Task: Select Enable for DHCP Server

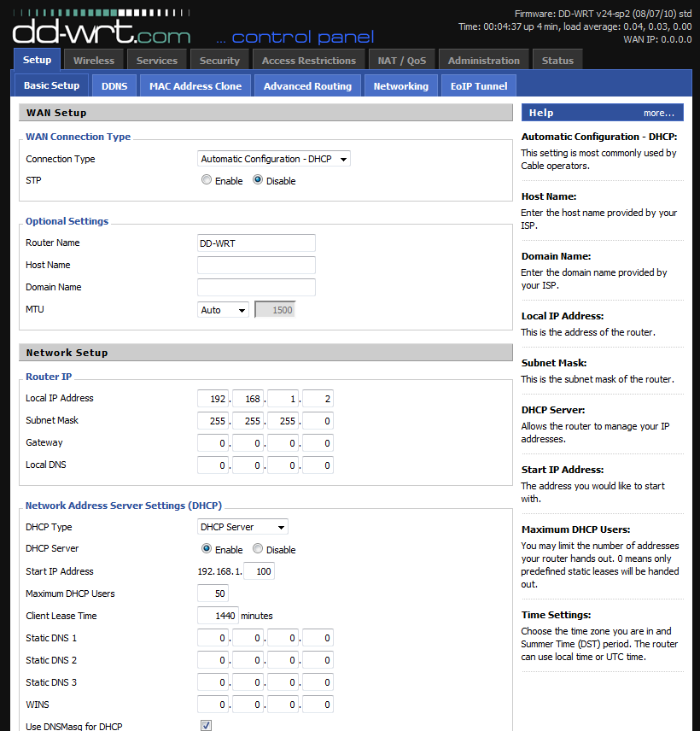Action: coord(207,549)
